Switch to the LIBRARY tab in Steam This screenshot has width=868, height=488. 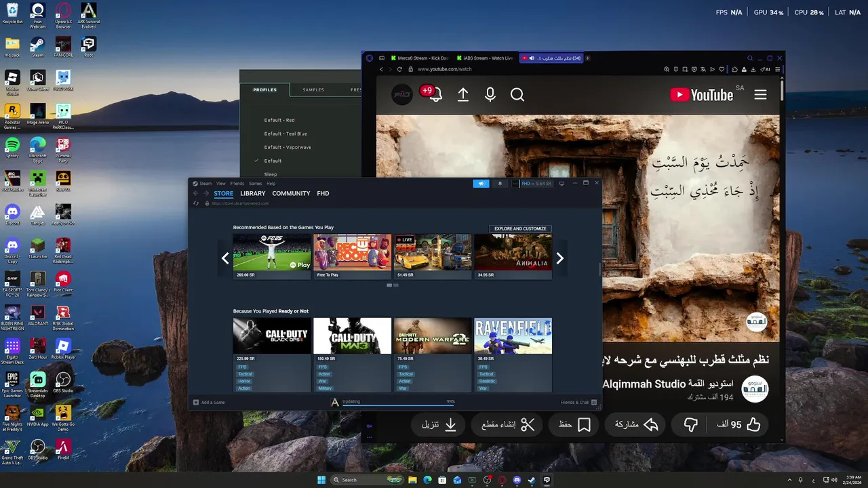(252, 194)
